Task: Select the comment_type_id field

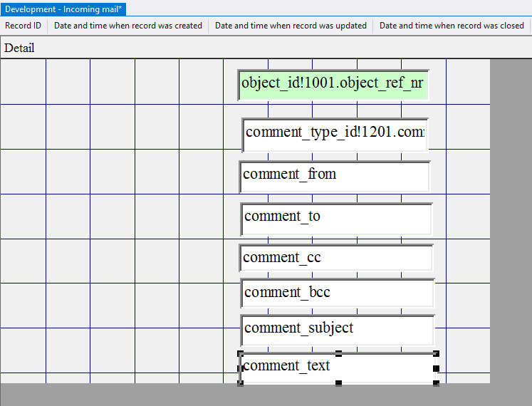Action: tap(334, 134)
